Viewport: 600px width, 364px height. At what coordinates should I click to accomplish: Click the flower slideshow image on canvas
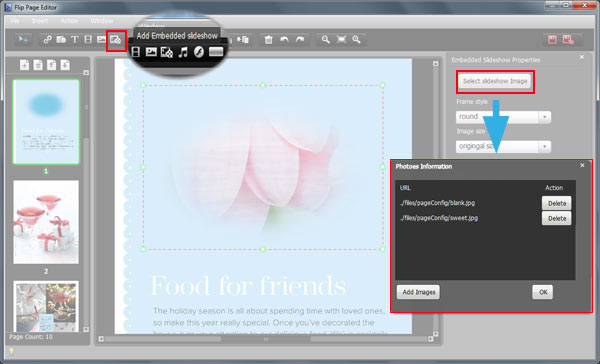(x=262, y=167)
